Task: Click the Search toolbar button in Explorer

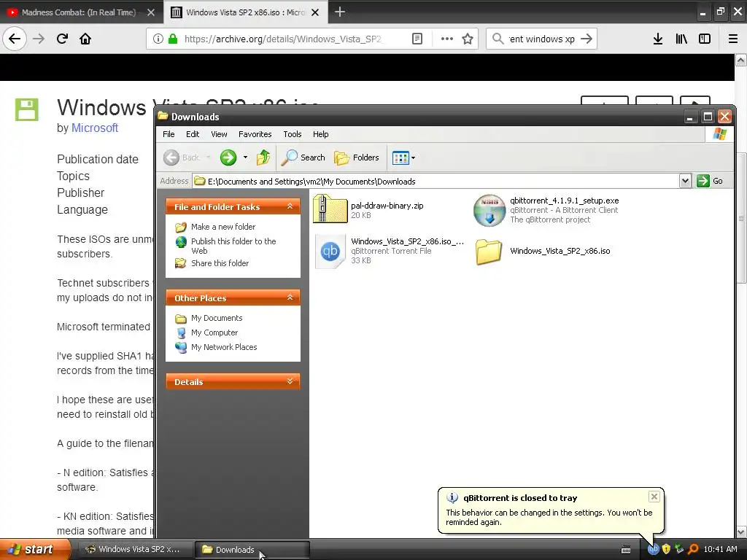Action: (x=303, y=157)
